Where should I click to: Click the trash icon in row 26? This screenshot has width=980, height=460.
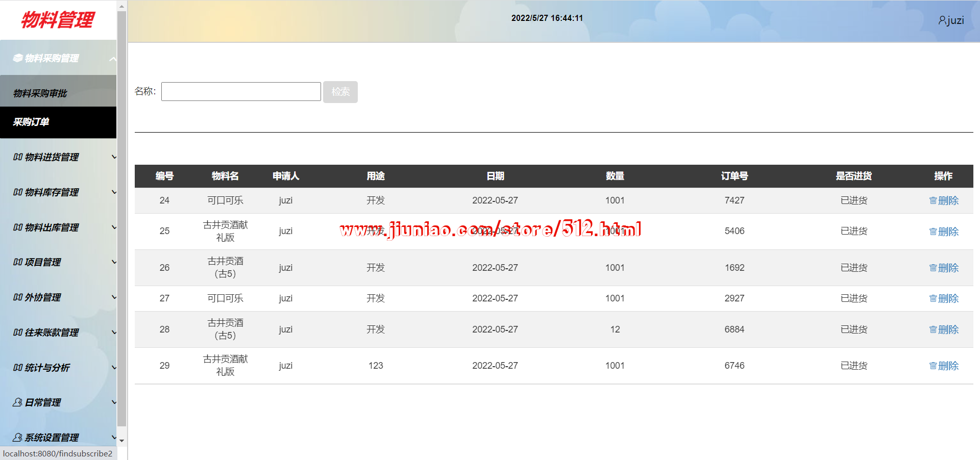click(933, 268)
